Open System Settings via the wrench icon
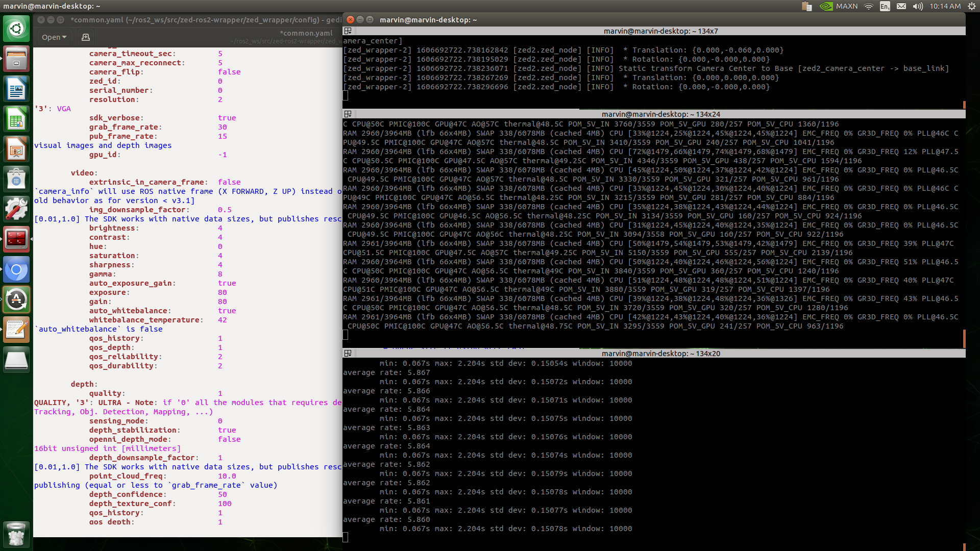This screenshot has height=551, width=980. (16, 209)
